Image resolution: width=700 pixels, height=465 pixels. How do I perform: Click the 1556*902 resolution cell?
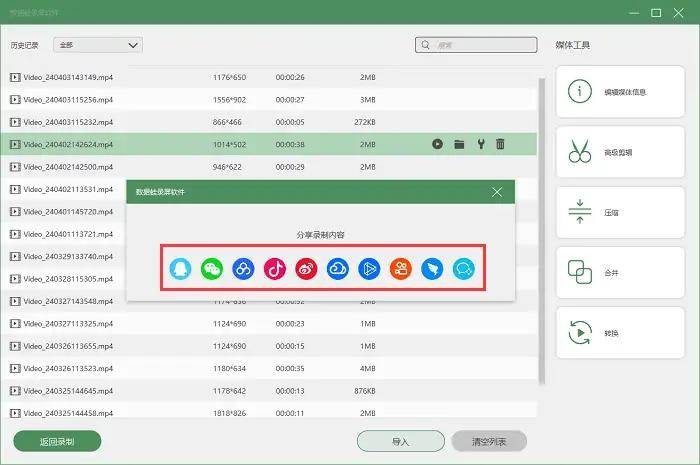[229, 100]
